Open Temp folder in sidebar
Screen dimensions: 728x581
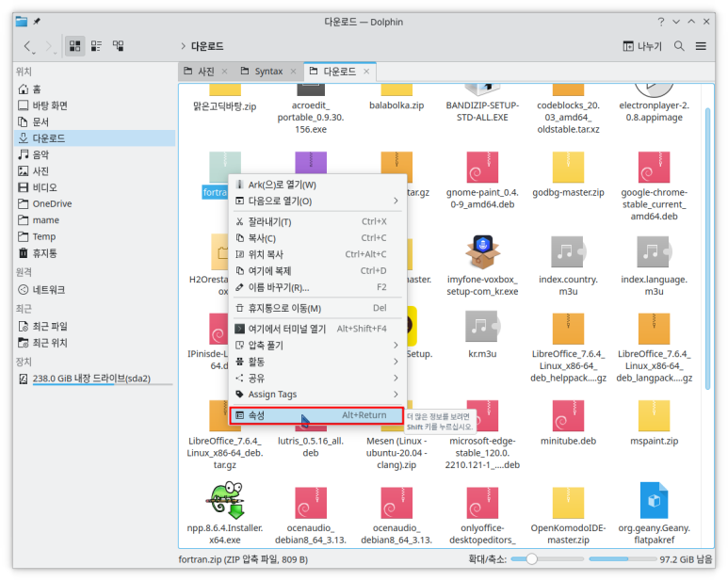(x=95, y=236)
